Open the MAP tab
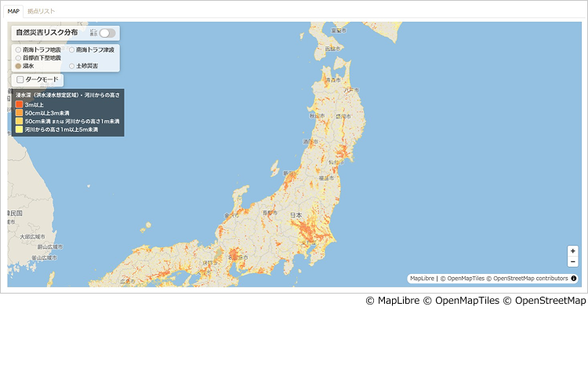 13,11
